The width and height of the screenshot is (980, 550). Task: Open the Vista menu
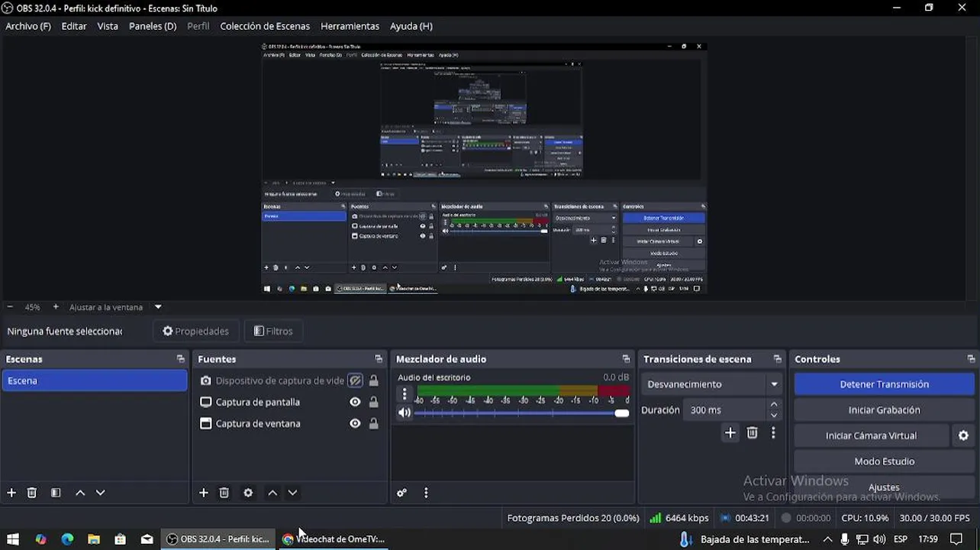[108, 26]
